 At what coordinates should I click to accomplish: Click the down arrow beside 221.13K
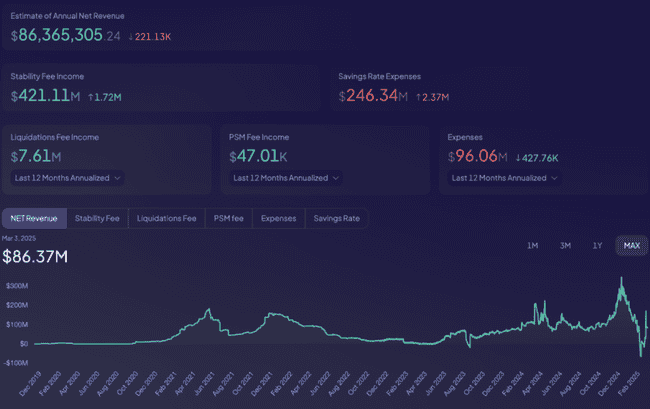pyautogui.click(x=132, y=36)
